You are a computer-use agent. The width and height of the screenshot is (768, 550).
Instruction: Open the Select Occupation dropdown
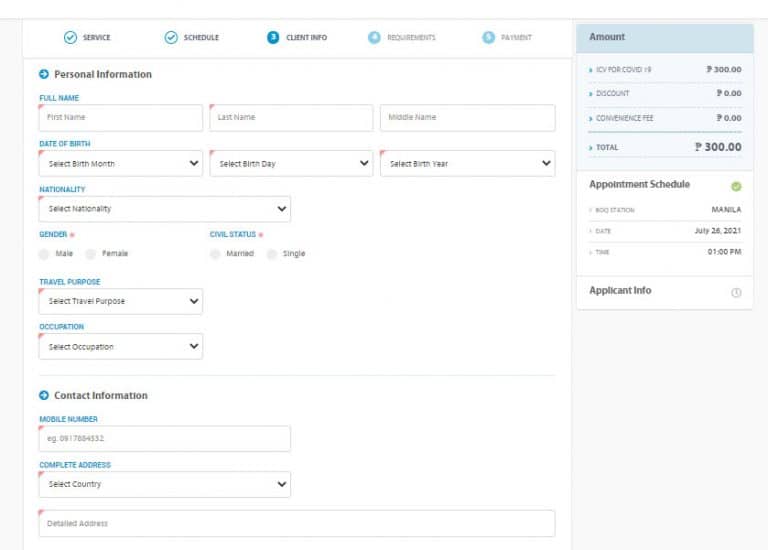(x=120, y=347)
